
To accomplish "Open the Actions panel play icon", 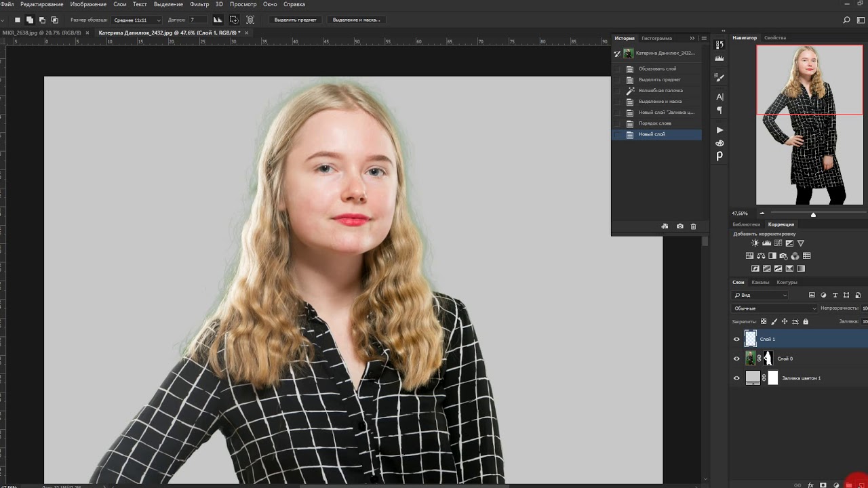I will click(x=719, y=130).
